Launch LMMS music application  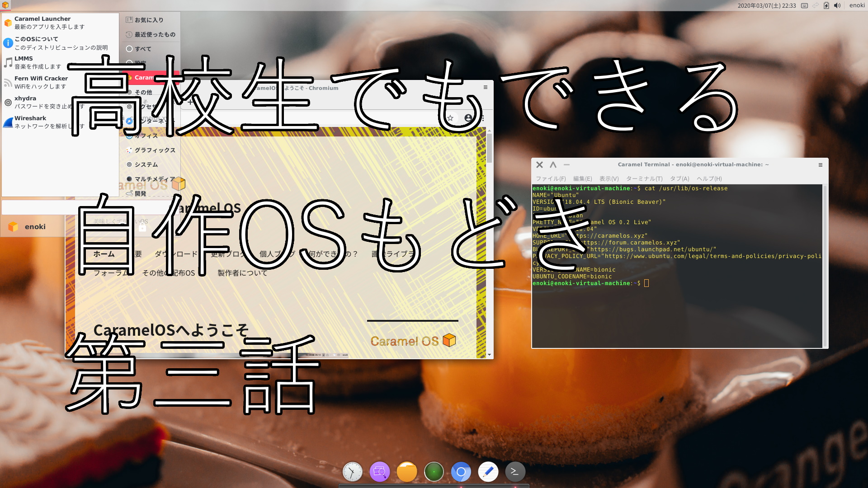61,62
